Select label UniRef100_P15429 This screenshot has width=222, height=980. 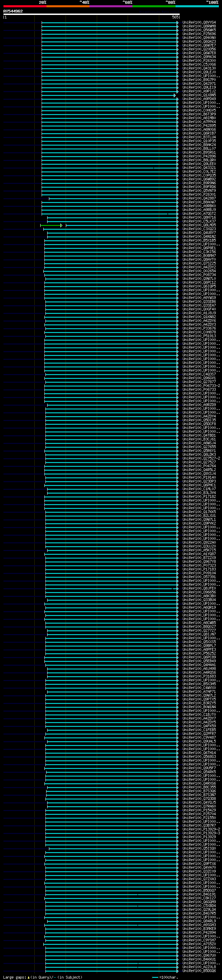[199, 810]
